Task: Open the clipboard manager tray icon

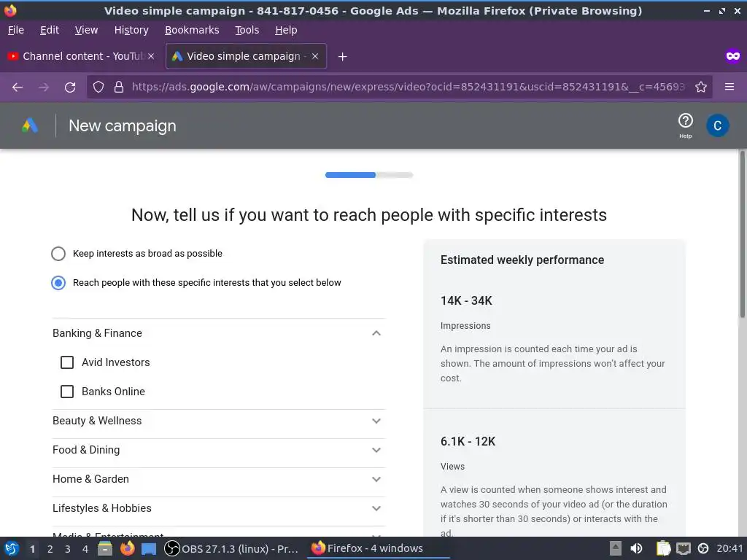Action: coord(662,548)
